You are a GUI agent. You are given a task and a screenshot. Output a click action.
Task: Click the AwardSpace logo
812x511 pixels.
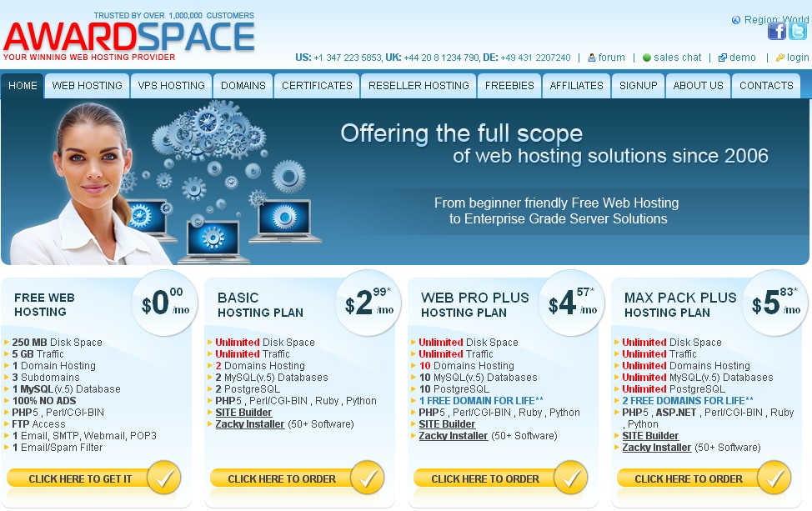[x=129, y=36]
